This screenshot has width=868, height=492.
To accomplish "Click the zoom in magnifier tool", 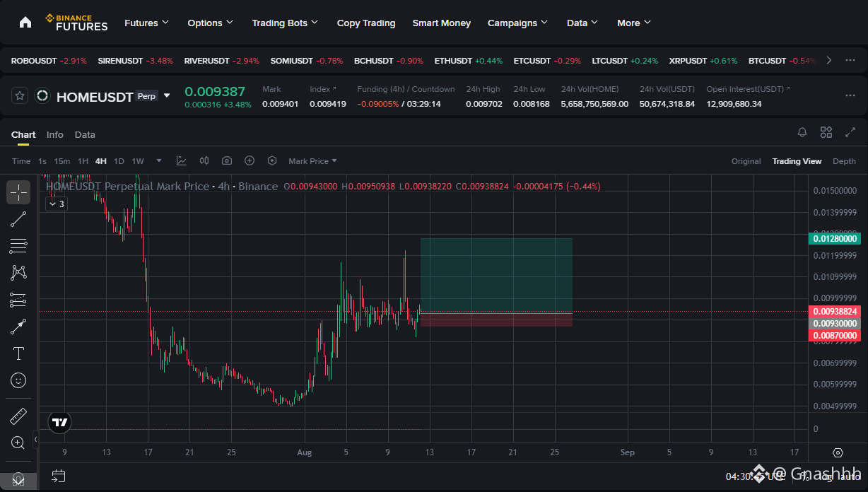I will click(x=18, y=443).
